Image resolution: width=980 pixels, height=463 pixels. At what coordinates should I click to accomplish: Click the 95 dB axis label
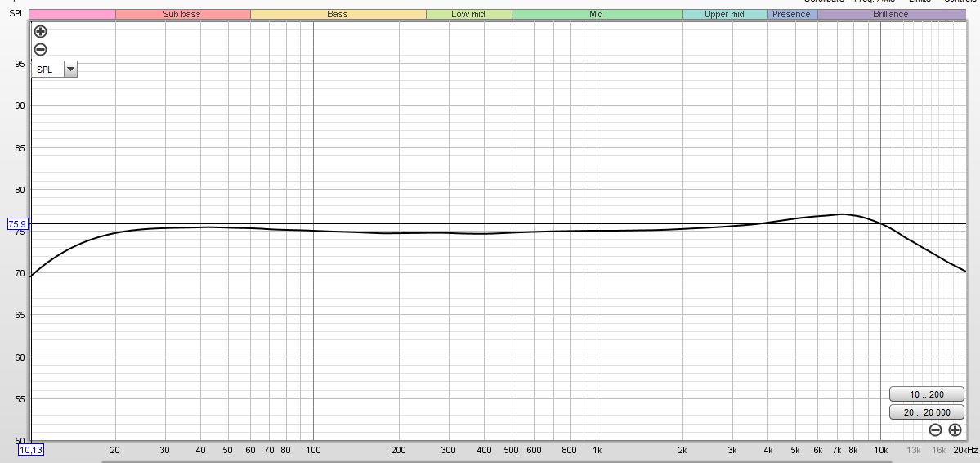(x=20, y=64)
